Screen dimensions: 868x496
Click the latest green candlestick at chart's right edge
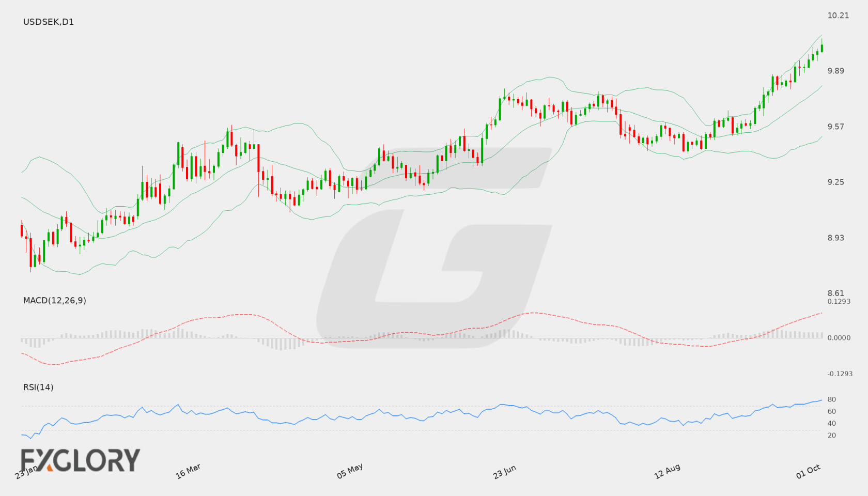[822, 48]
